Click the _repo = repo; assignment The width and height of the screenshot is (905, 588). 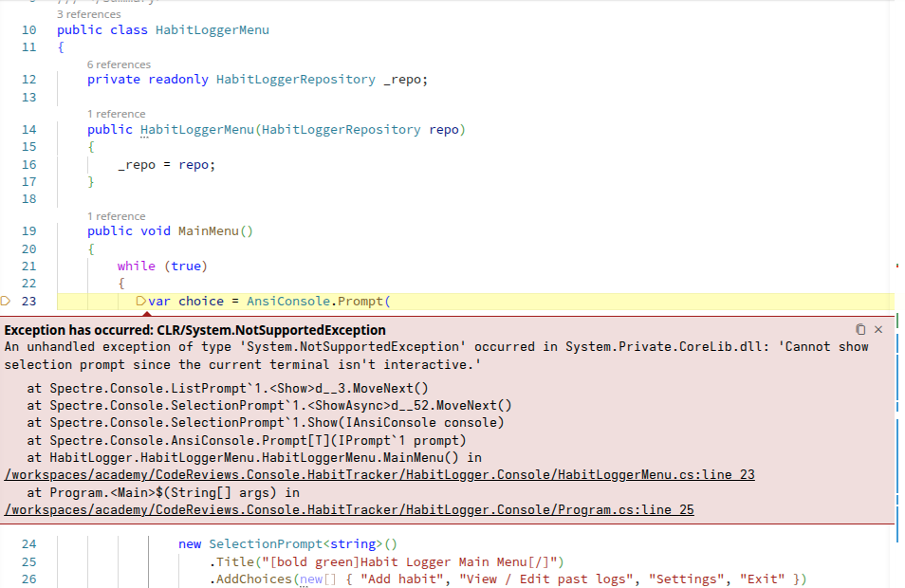point(167,165)
